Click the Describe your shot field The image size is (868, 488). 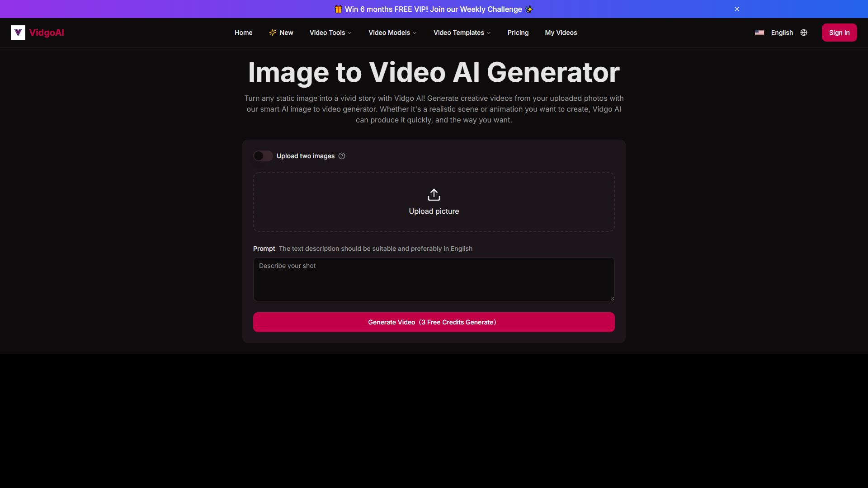pos(434,279)
